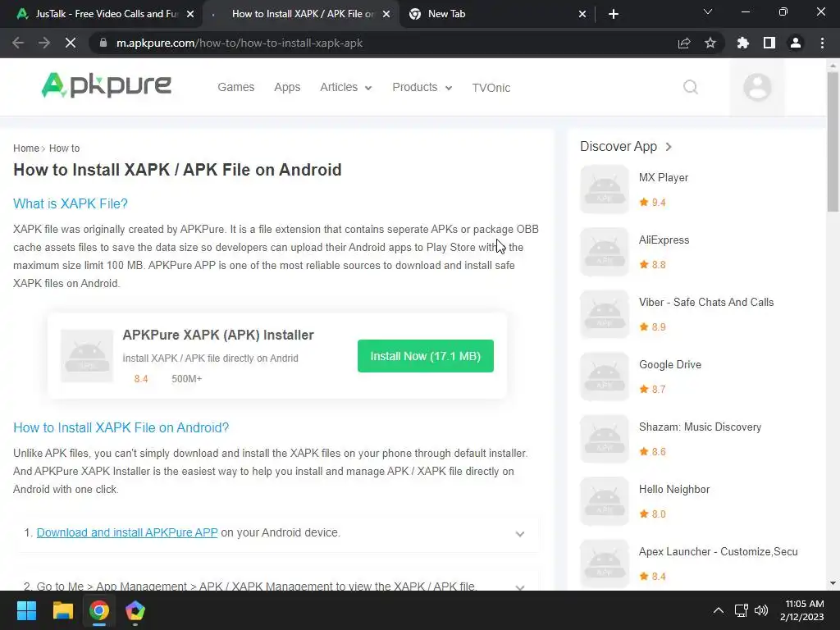Open Apex Launcher - Customize,Secu

click(719, 551)
